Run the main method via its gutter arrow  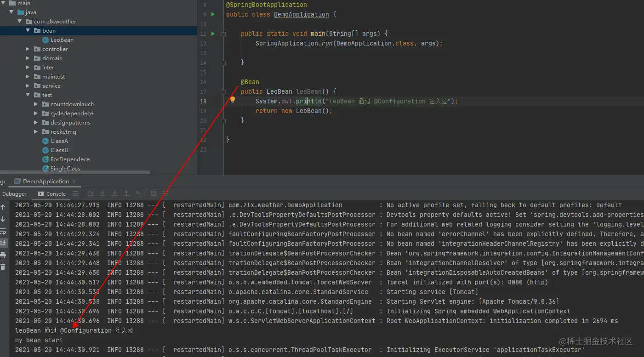point(213,34)
